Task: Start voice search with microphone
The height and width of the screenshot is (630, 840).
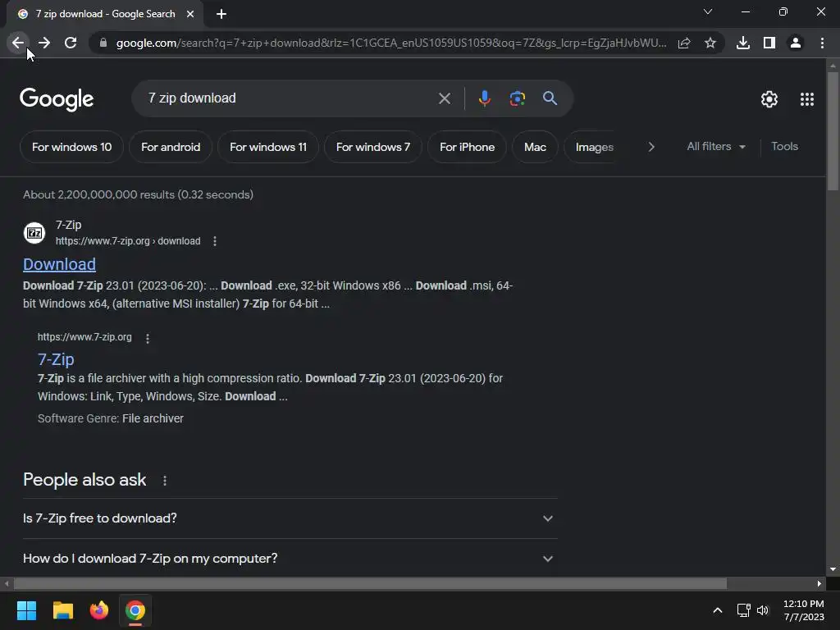Action: [484, 98]
